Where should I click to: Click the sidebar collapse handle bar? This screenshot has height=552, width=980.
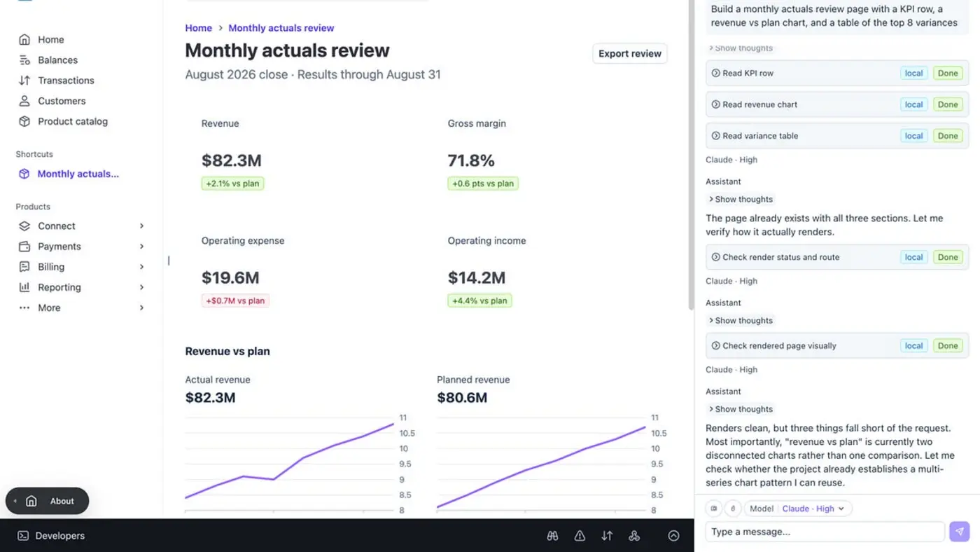[x=169, y=261]
